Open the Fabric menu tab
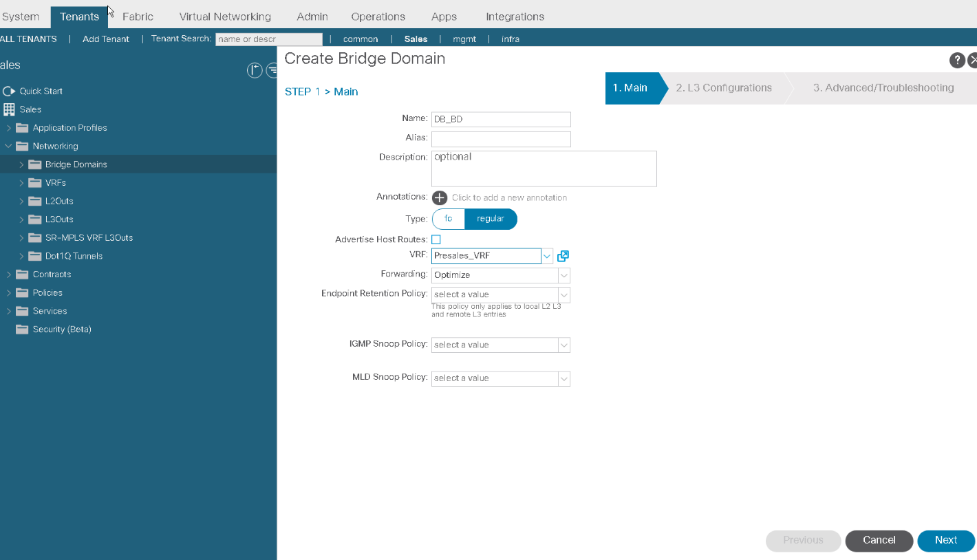977x560 pixels. (138, 17)
